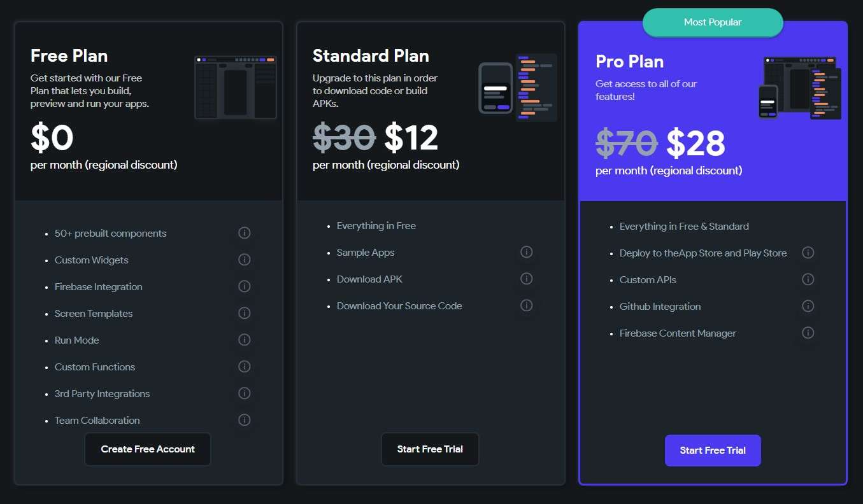The height and width of the screenshot is (504, 863).
Task: Click info icon beside 50+ prebuilt components
Action: (x=244, y=233)
